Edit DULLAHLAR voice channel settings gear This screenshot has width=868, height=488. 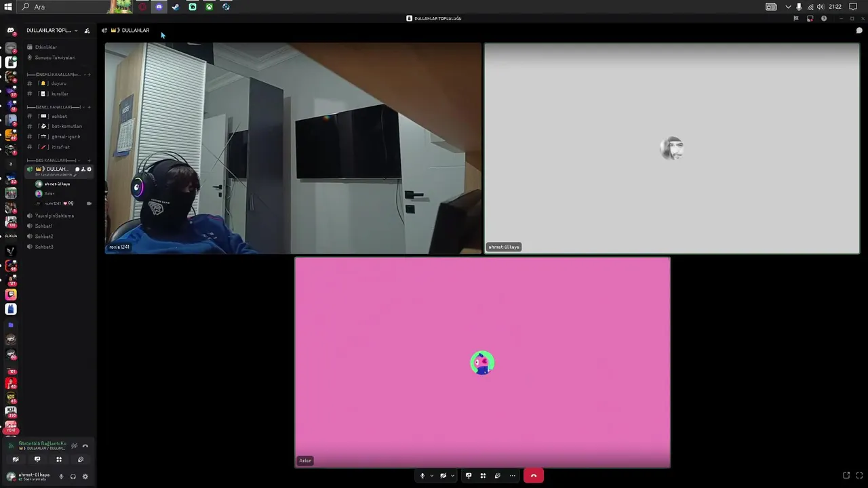pyautogui.click(x=89, y=169)
